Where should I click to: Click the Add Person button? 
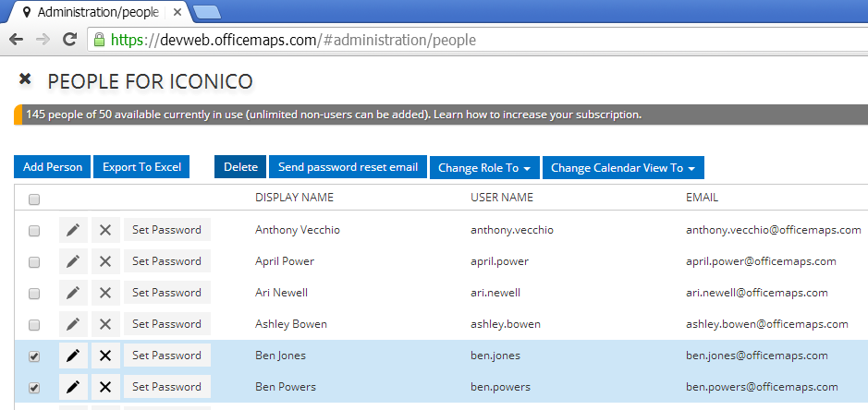coord(53,167)
